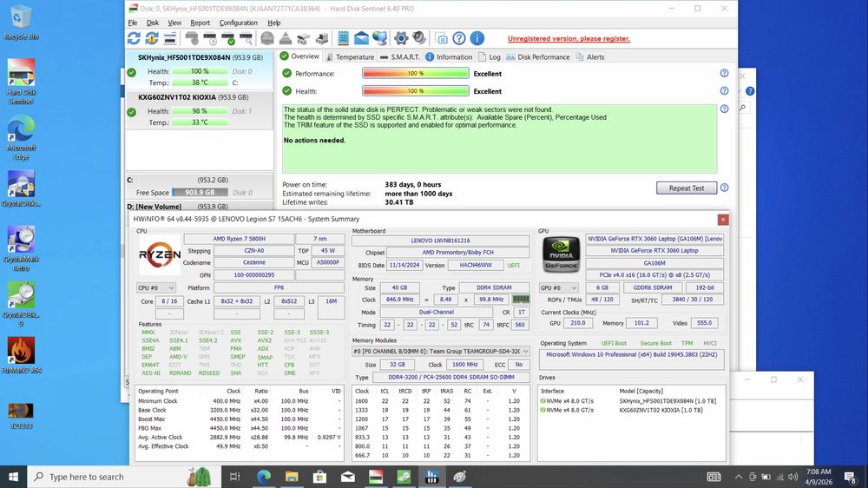868x488 pixels.
Task: Click the Health 100% bar in Overview
Action: pos(416,91)
